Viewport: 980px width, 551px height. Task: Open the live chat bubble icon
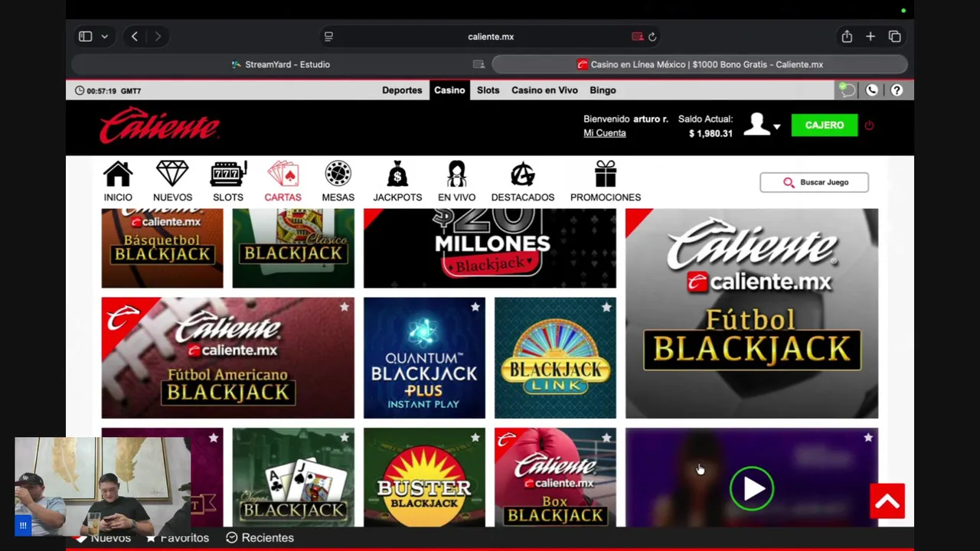pyautogui.click(x=846, y=90)
